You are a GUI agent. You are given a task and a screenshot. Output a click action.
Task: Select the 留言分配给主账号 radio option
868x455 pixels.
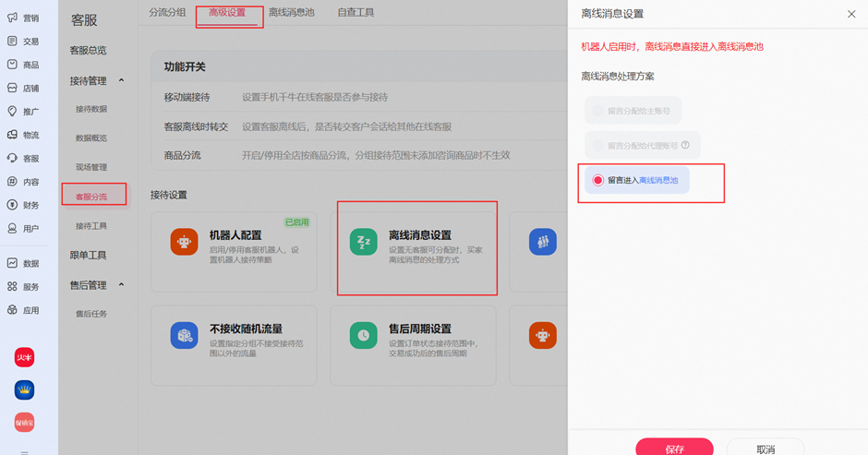(x=597, y=111)
